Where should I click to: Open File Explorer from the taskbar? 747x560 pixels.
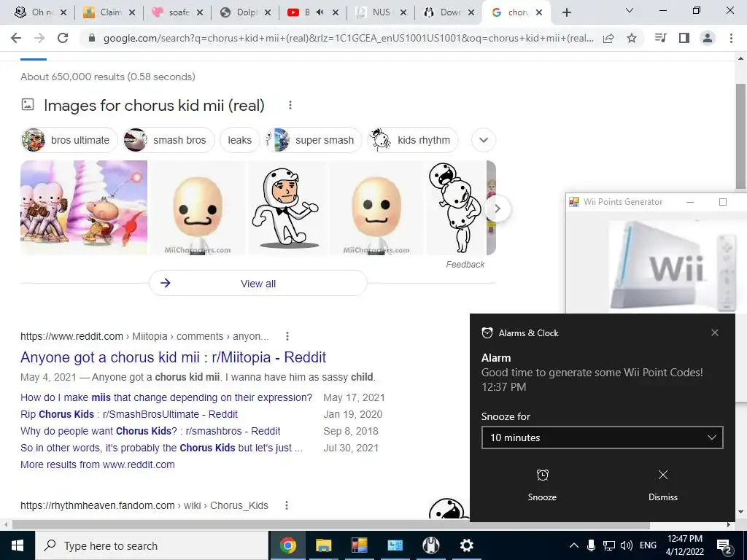pyautogui.click(x=323, y=545)
